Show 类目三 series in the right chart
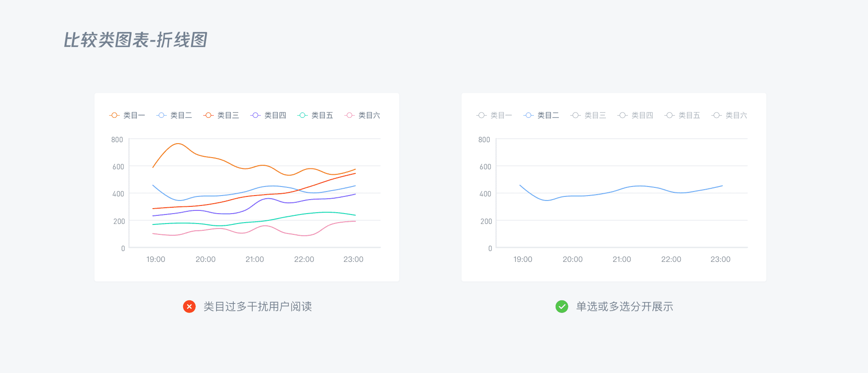Viewport: 868px width, 373px height. click(588, 116)
